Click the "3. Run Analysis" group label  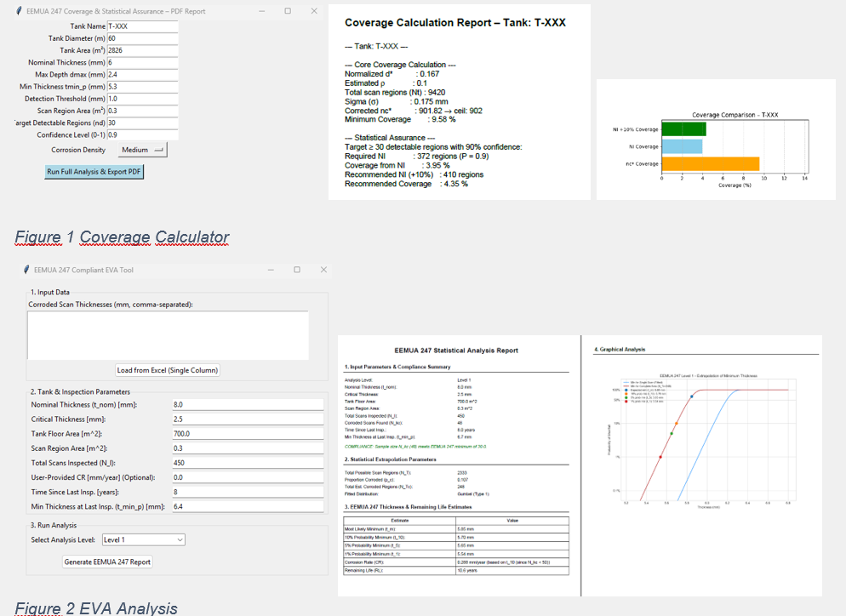(54, 525)
